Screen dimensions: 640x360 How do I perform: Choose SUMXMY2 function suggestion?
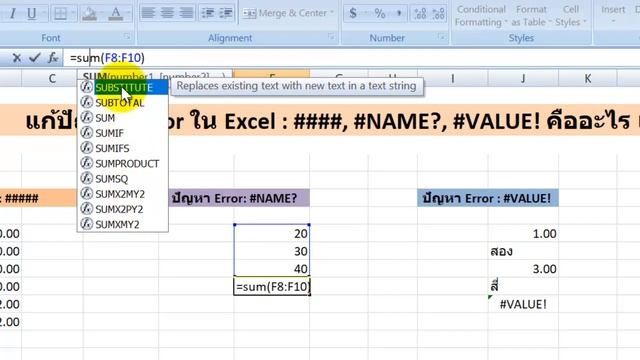(123, 224)
